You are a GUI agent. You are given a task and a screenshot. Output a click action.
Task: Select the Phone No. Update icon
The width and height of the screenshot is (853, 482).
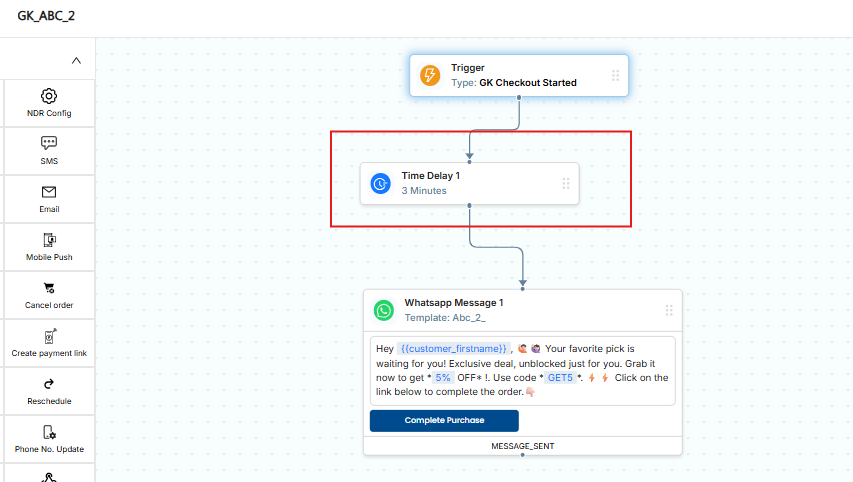(49, 432)
